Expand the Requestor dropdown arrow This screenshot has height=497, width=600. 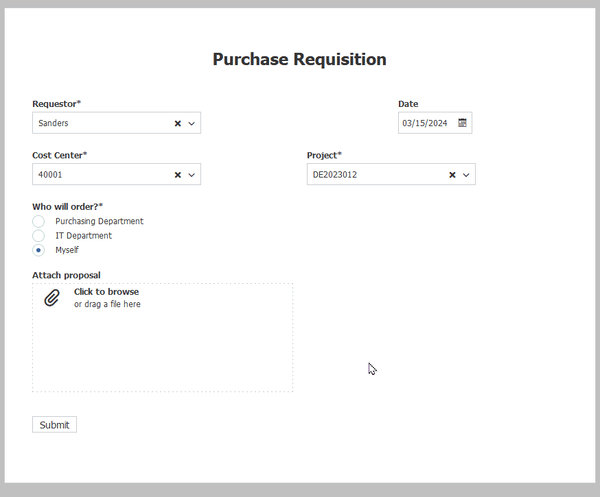coord(192,123)
